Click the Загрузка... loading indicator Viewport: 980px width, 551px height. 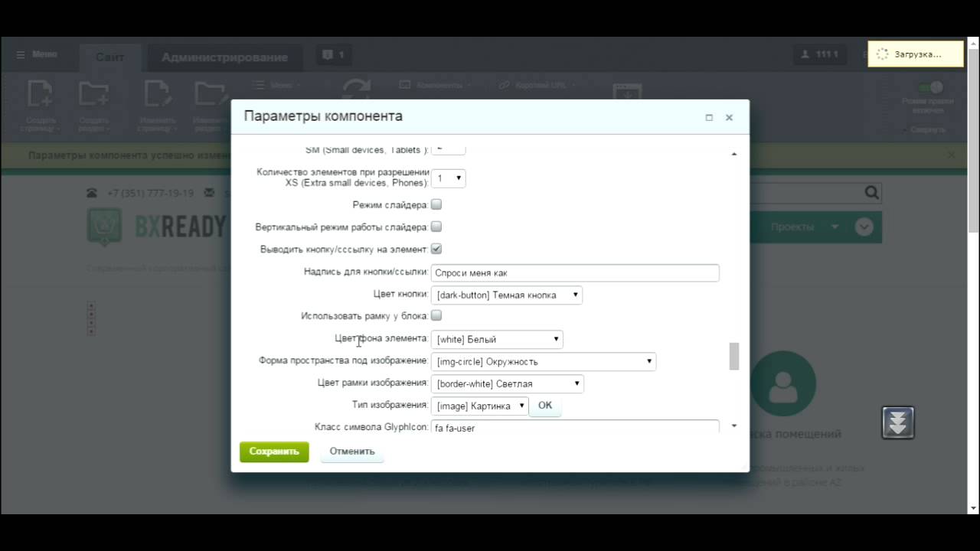tap(915, 54)
